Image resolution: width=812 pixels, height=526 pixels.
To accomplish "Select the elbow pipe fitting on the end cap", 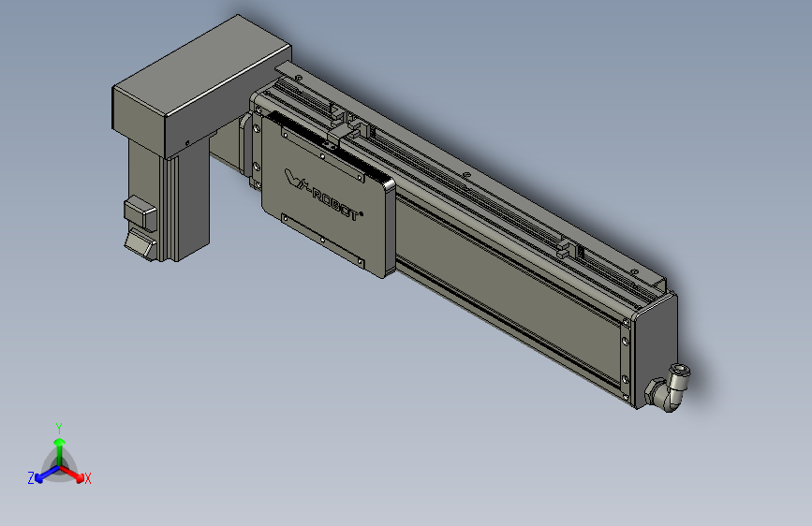I will [668, 388].
